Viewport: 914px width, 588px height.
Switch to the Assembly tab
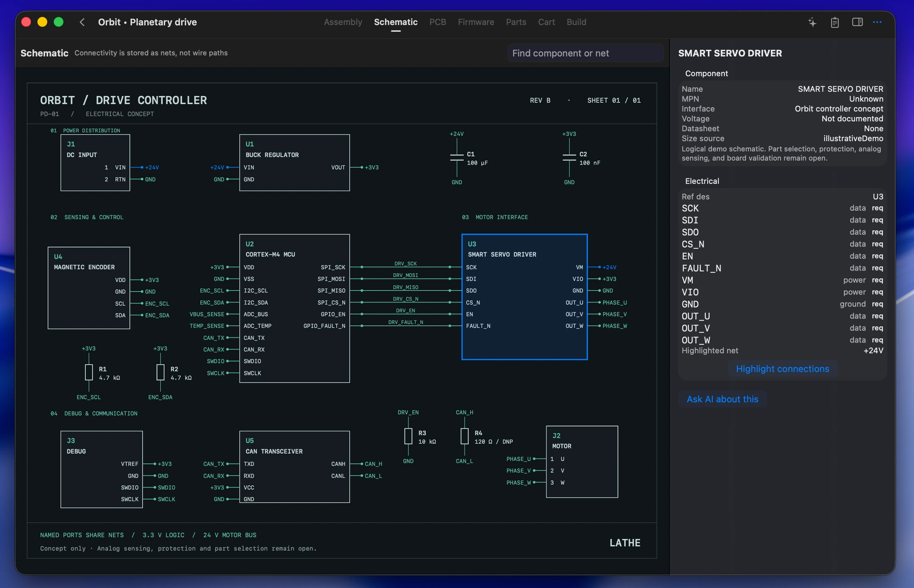coord(343,22)
